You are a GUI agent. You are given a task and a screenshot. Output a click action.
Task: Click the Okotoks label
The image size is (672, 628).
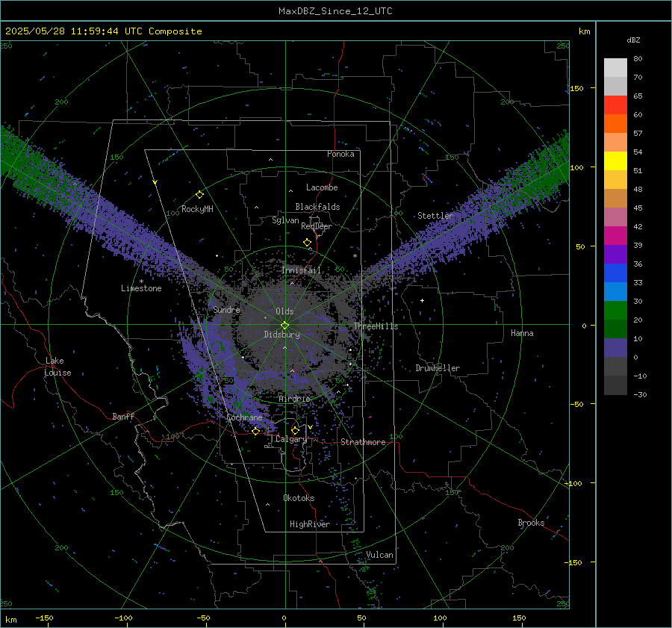pyautogui.click(x=299, y=498)
